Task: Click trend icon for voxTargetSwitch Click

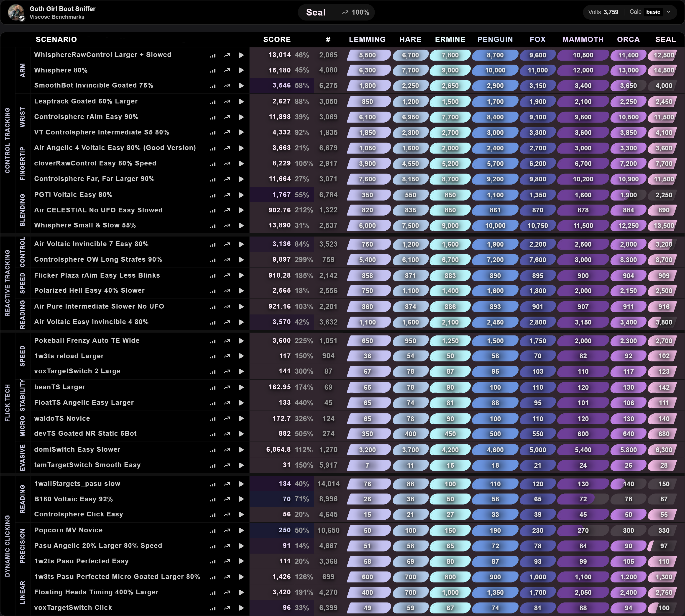Action: tap(227, 608)
